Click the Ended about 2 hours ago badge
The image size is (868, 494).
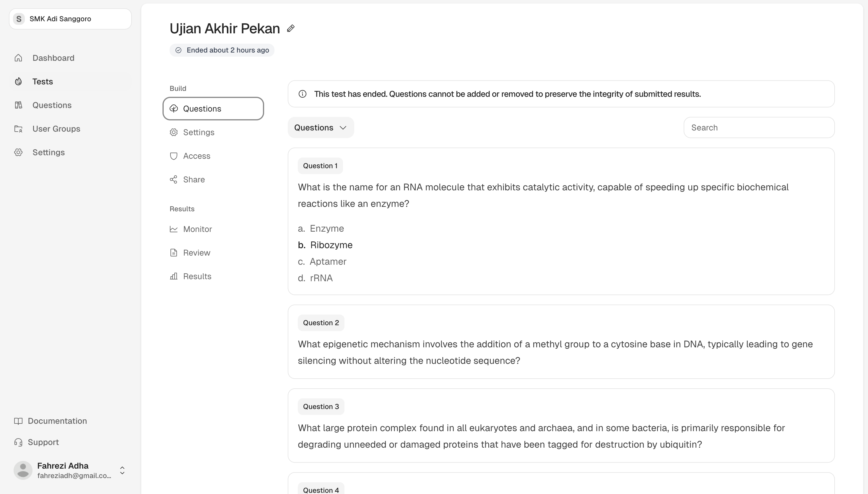point(221,50)
